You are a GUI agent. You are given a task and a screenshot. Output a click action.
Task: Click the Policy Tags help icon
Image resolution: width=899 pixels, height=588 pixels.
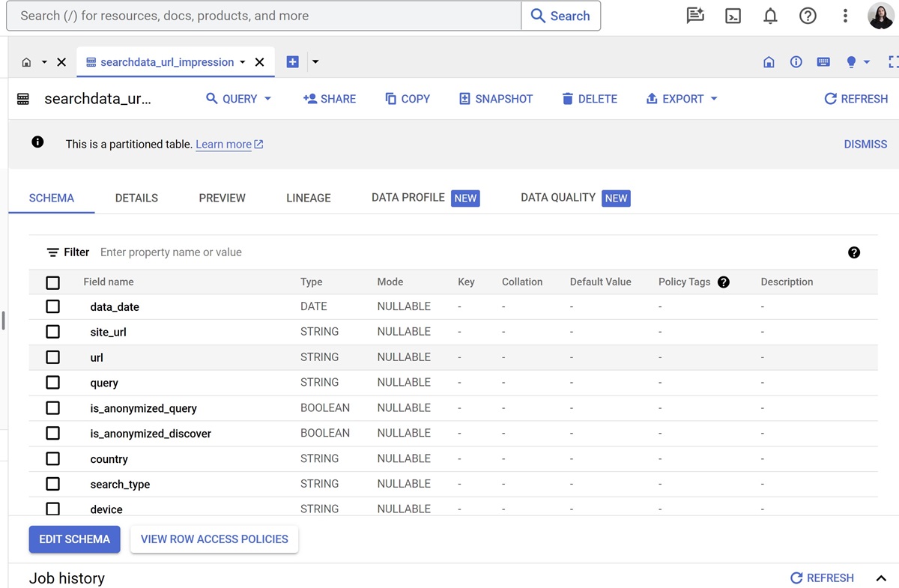pos(723,282)
